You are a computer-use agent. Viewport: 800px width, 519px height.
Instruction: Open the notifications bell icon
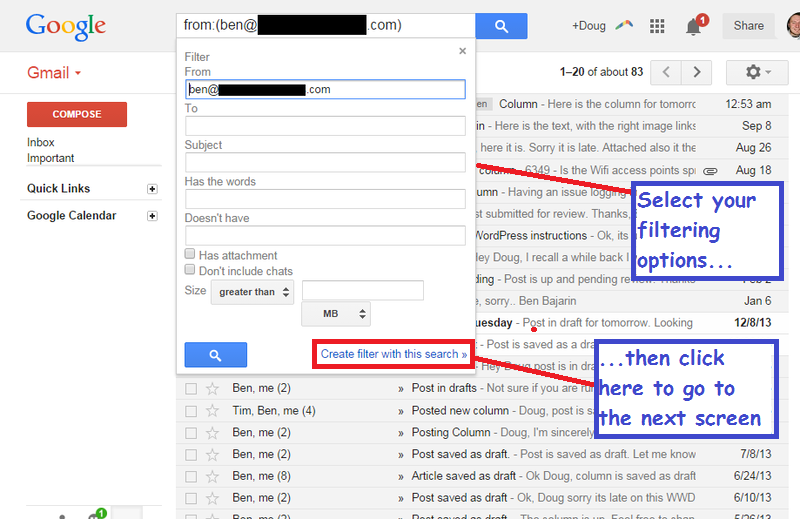tap(693, 27)
